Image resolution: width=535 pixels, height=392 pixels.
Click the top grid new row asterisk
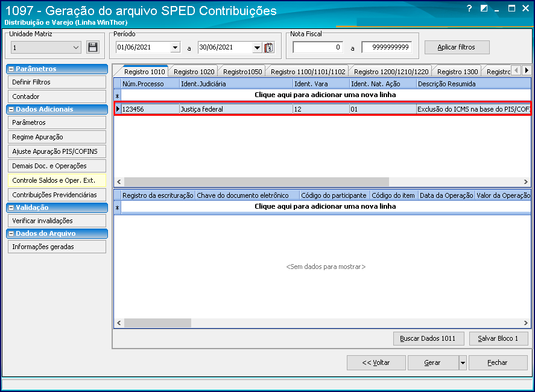click(x=118, y=95)
